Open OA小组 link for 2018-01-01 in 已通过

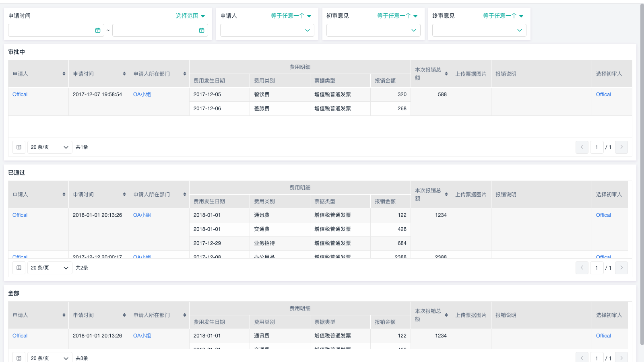click(x=142, y=215)
